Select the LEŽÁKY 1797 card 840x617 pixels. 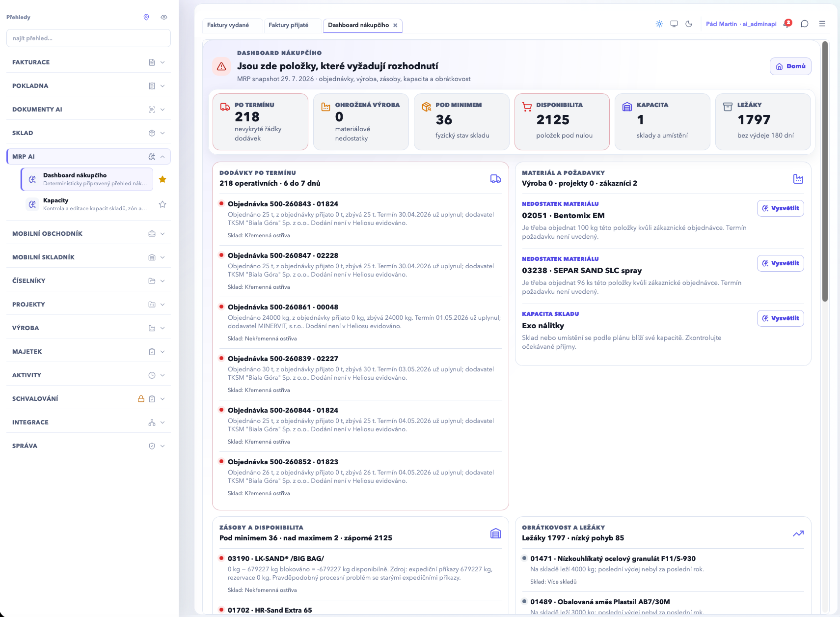[x=763, y=122]
